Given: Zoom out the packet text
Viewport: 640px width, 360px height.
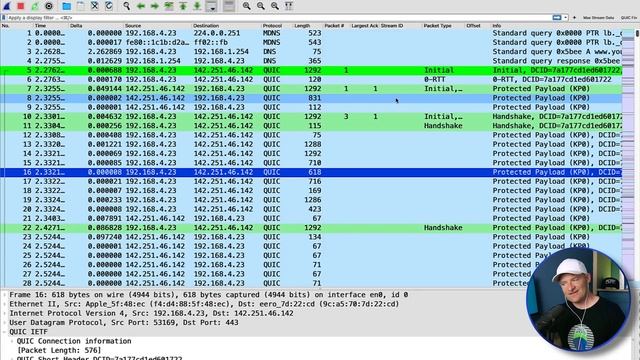Looking at the screenshot, I should [x=260, y=6].
